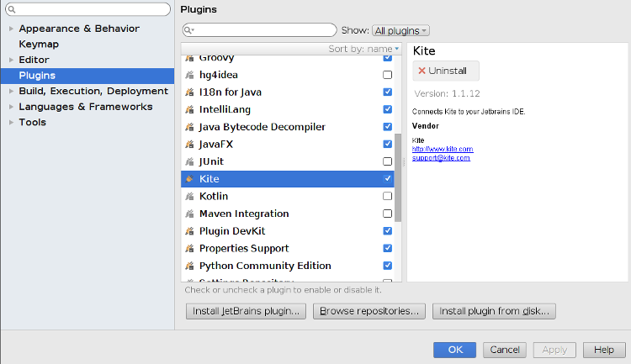Click the plugin list scrollbar thumb
Screen dimensions: 631x364
[x=398, y=177]
